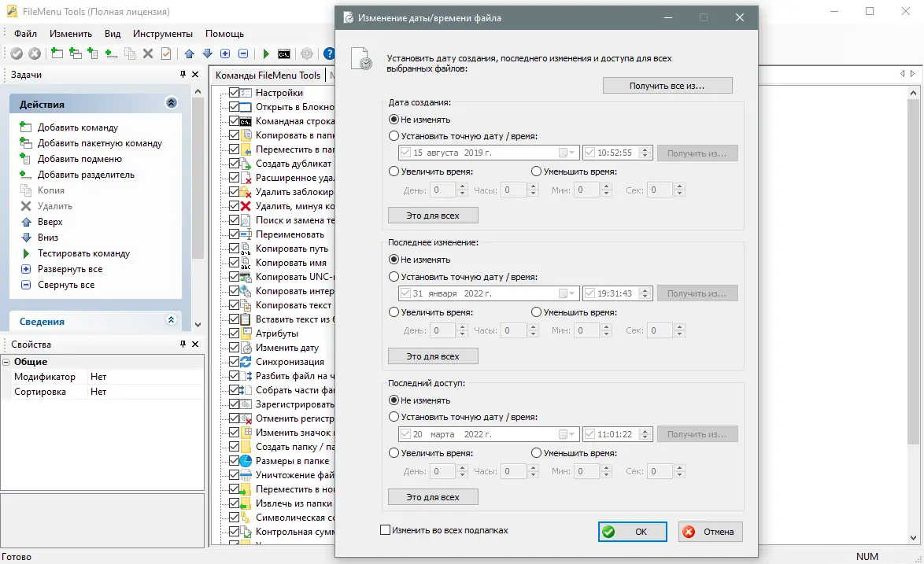924x564 pixels.
Task: Open the Инструменты menu
Action: coord(163,34)
